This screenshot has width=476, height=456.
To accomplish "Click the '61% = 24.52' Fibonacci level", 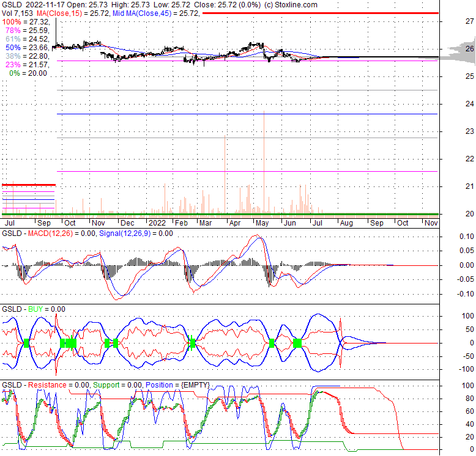I will pyautogui.click(x=27, y=39).
